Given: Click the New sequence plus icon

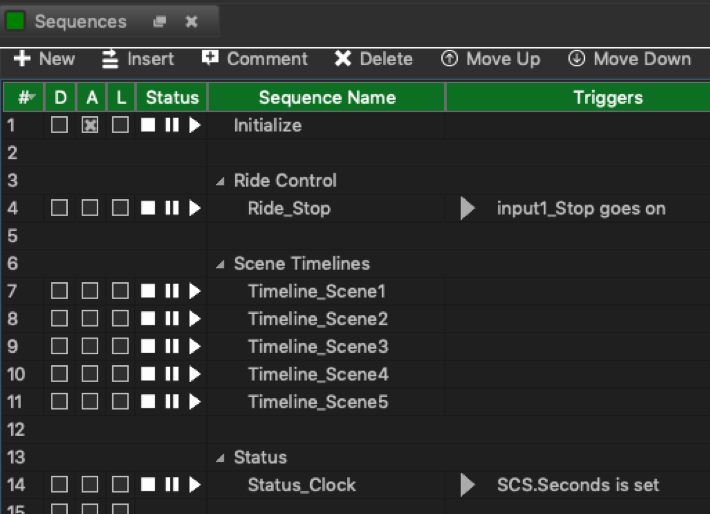Looking at the screenshot, I should point(22,58).
